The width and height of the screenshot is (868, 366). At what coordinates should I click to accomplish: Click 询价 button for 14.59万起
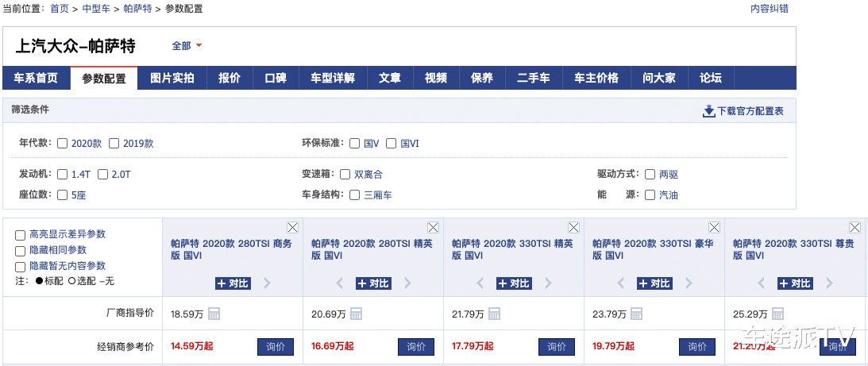(276, 347)
